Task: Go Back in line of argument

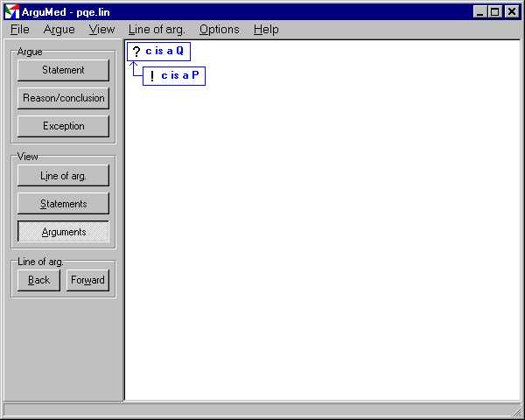Action: pos(38,280)
